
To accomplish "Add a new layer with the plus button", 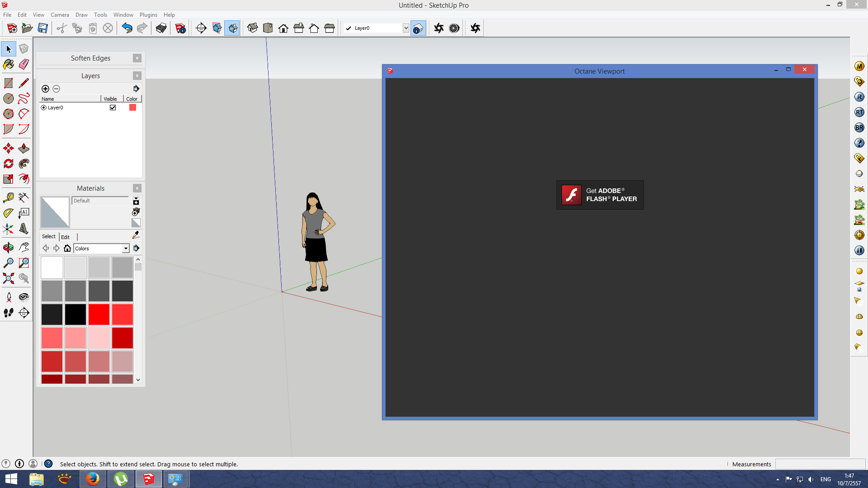I will tap(45, 89).
